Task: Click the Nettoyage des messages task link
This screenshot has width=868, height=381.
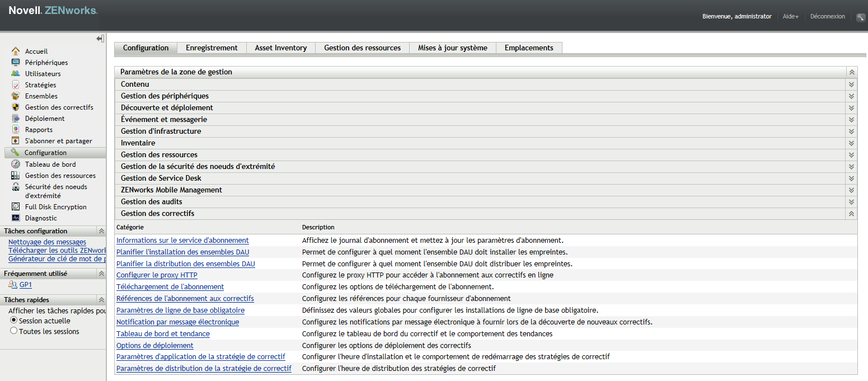Action: (46, 242)
